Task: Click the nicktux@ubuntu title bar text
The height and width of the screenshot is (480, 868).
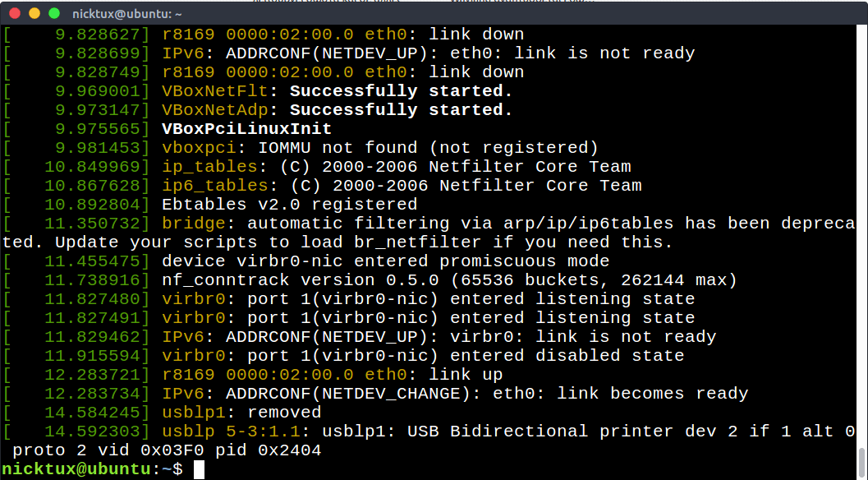Action: 127,14
